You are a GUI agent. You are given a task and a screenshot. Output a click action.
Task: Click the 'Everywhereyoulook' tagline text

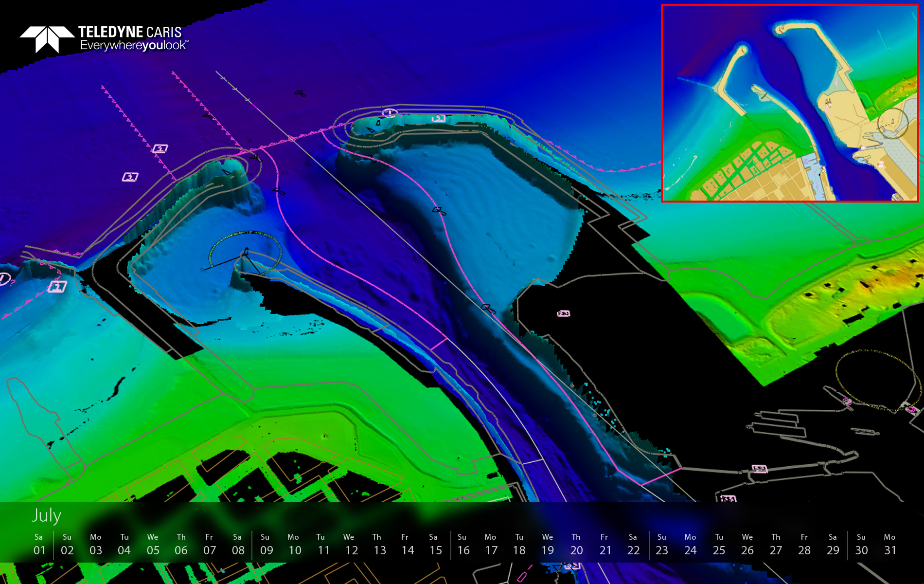click(134, 46)
